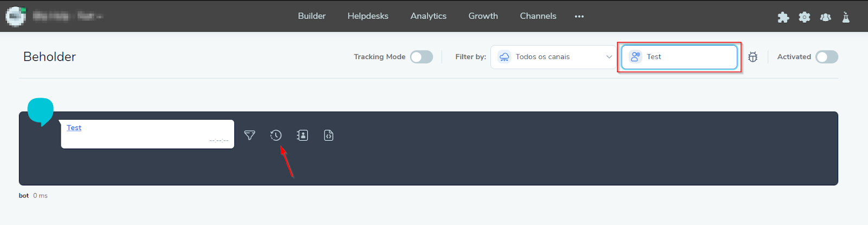Click the lab flask icon
Screen dimensions: 868x225
(846, 17)
